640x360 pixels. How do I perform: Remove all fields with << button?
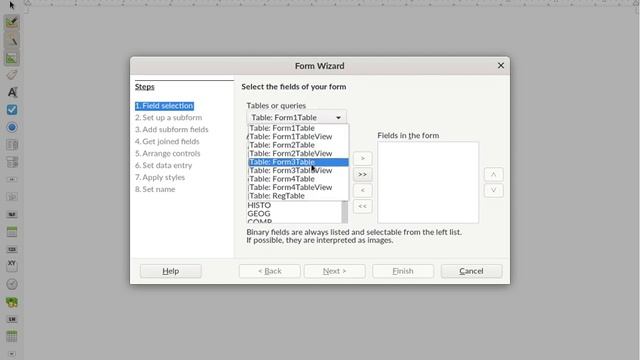click(362, 206)
